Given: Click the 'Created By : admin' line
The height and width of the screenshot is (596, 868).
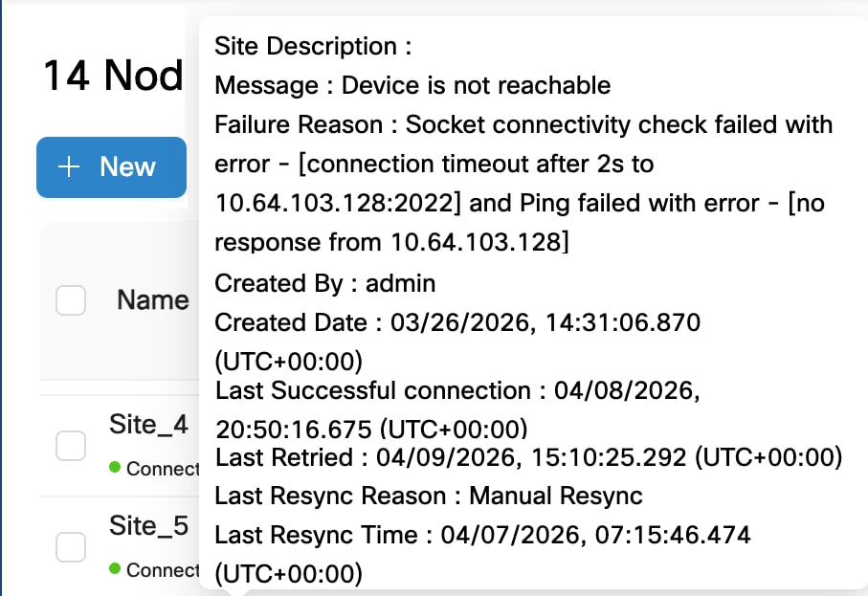Looking at the screenshot, I should pyautogui.click(x=324, y=283).
